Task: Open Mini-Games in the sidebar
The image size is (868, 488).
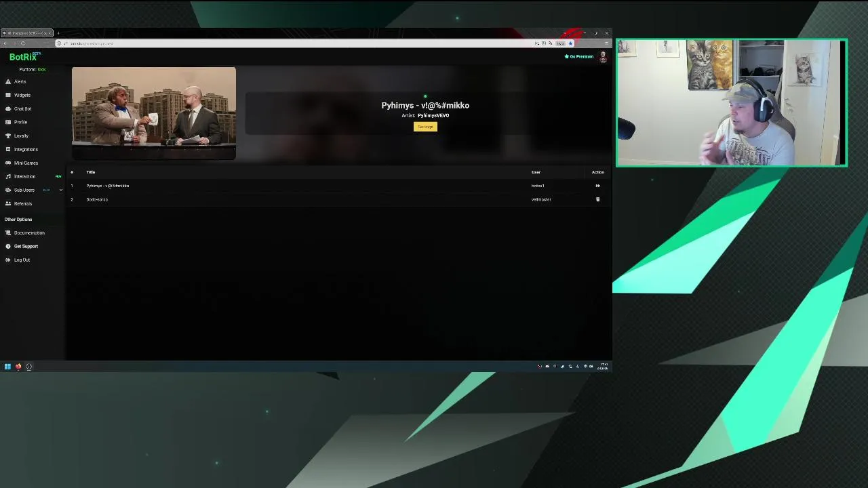Action: point(26,163)
